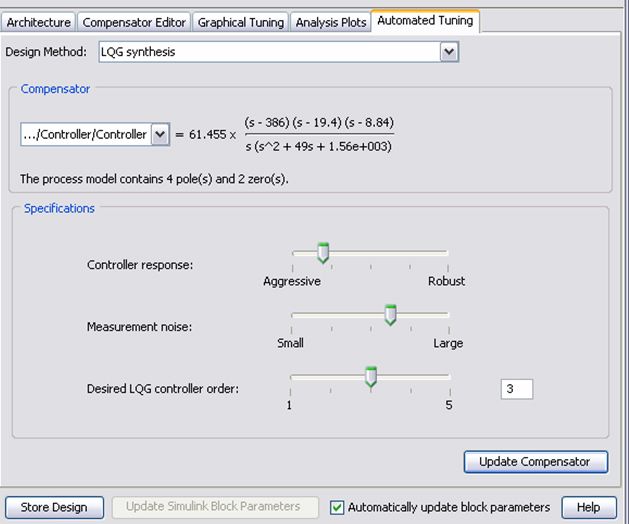Screen dimensions: 629x524
Task: Click the Large end of Measurement noise slider
Action: click(x=448, y=316)
